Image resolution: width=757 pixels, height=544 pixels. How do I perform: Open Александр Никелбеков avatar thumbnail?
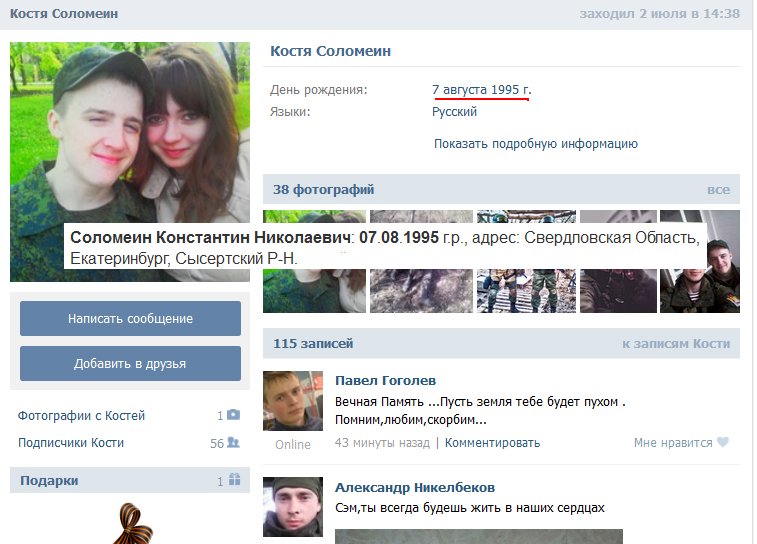pyautogui.click(x=293, y=507)
